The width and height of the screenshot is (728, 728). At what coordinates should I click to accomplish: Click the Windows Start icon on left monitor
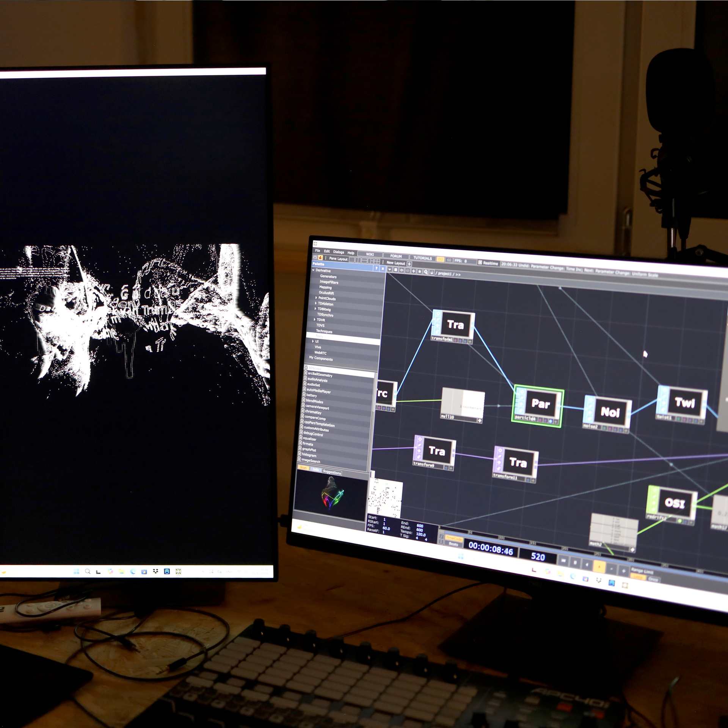[76, 571]
